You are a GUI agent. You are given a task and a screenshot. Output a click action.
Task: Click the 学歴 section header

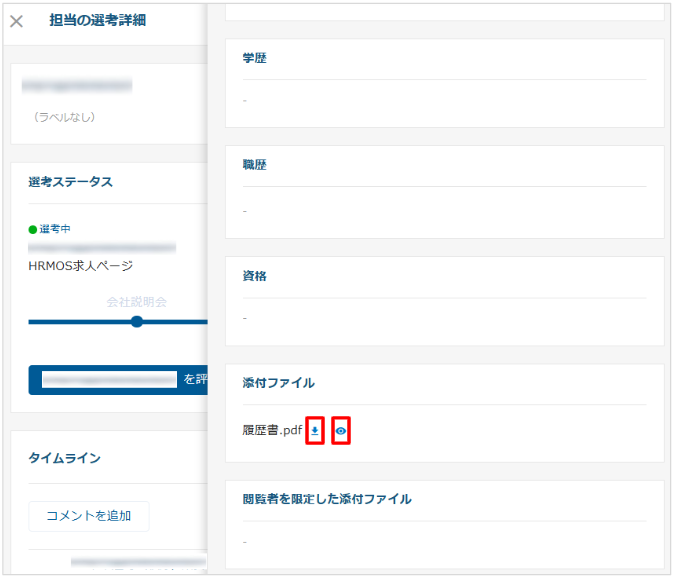(255, 59)
